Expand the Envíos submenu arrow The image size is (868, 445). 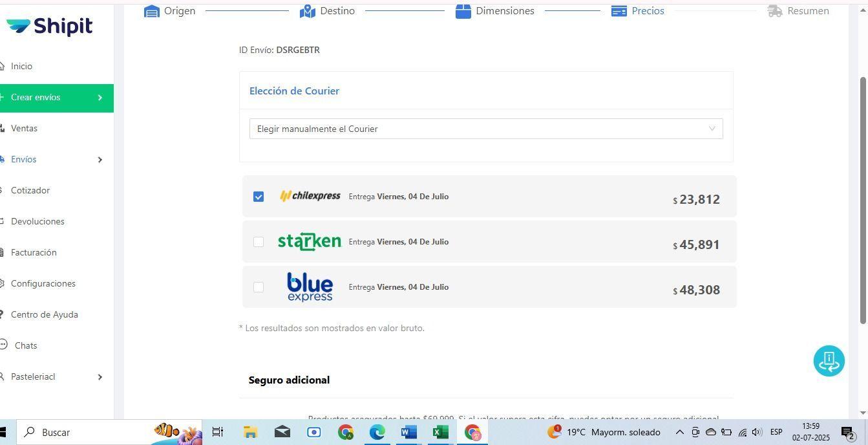pos(100,160)
